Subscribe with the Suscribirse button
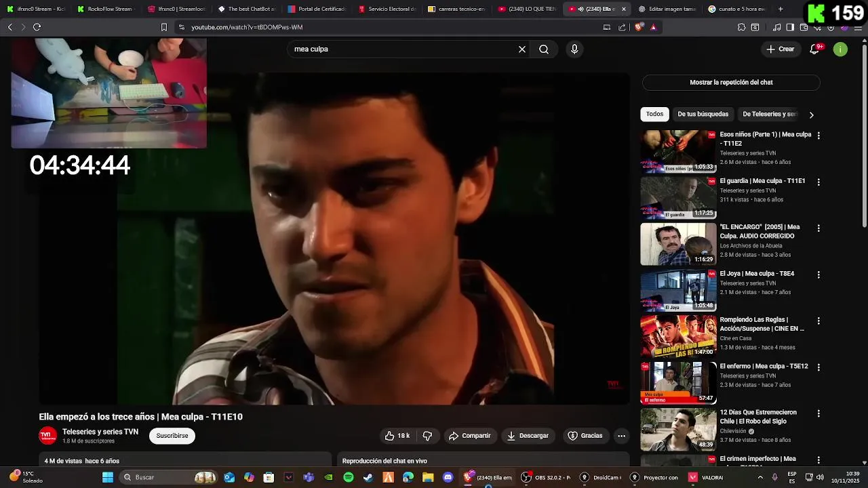The height and width of the screenshot is (488, 868). pos(172,436)
